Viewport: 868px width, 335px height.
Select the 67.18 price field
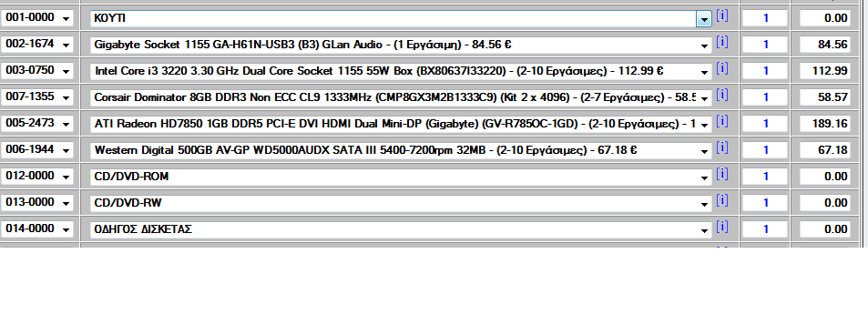click(x=825, y=150)
